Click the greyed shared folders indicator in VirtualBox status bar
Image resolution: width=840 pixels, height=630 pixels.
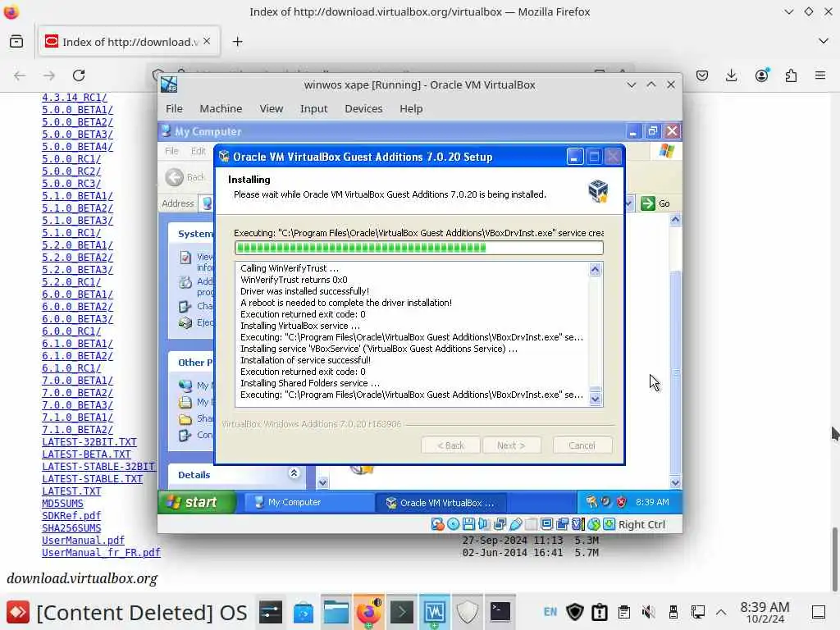pos(531,524)
